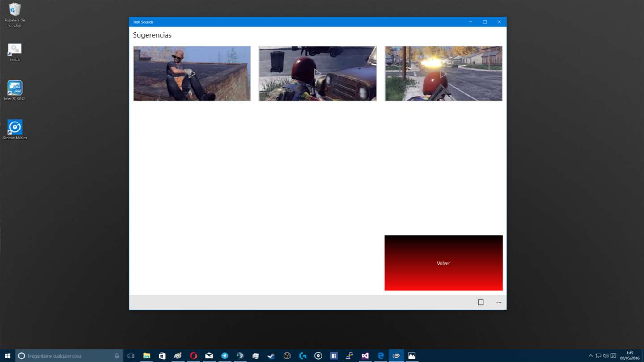Launch Opera from the taskbar

pyautogui.click(x=194, y=356)
